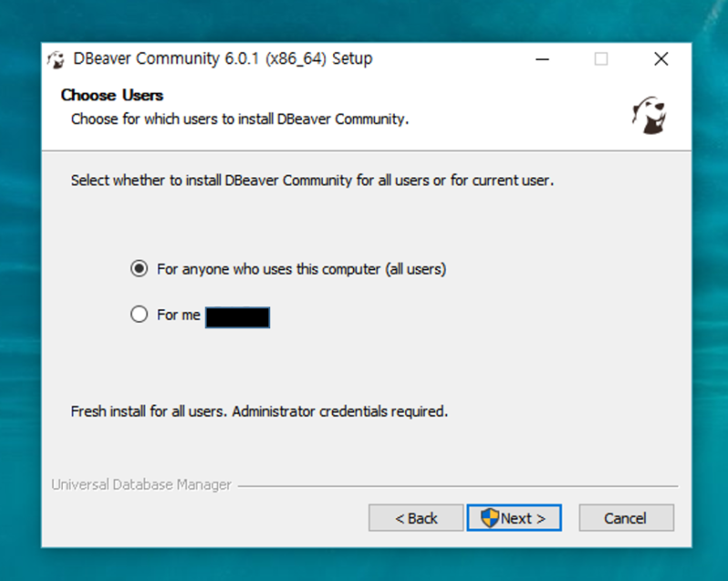
Task: Cancel the DBeaver setup
Action: (x=626, y=517)
